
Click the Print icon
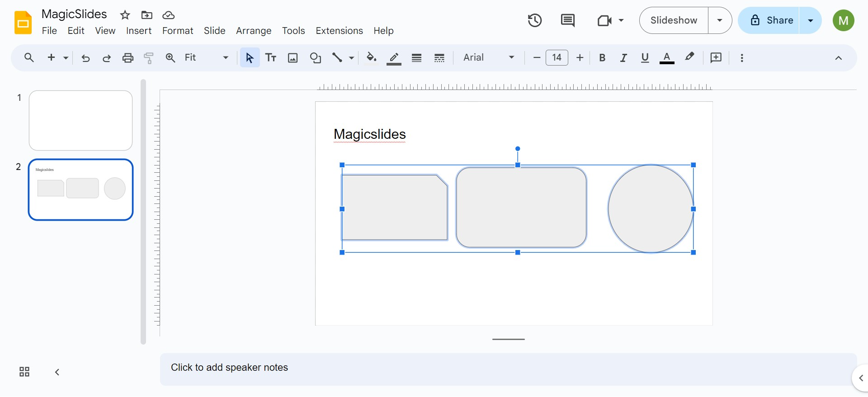click(128, 57)
